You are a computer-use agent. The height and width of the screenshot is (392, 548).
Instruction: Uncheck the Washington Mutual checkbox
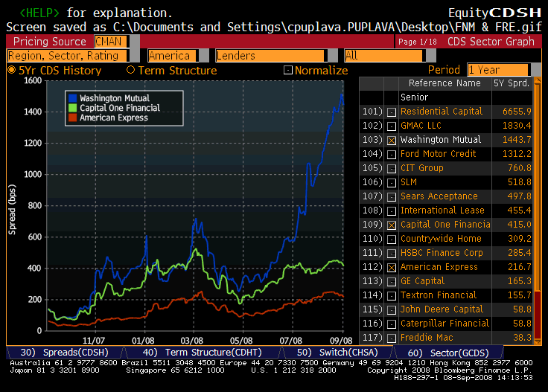(x=392, y=140)
